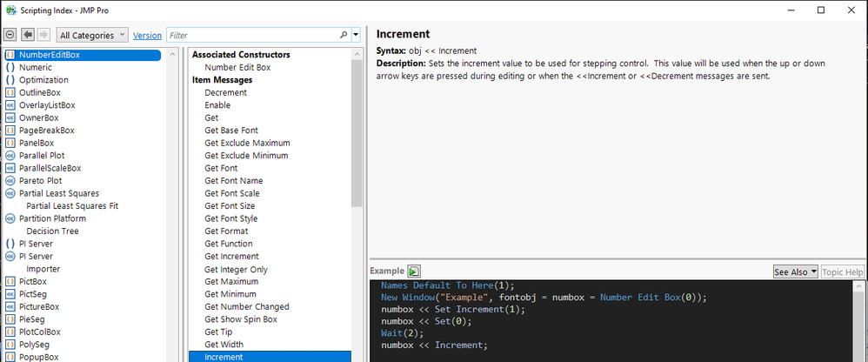
Task: Select the Get Format message
Action: pos(226,231)
